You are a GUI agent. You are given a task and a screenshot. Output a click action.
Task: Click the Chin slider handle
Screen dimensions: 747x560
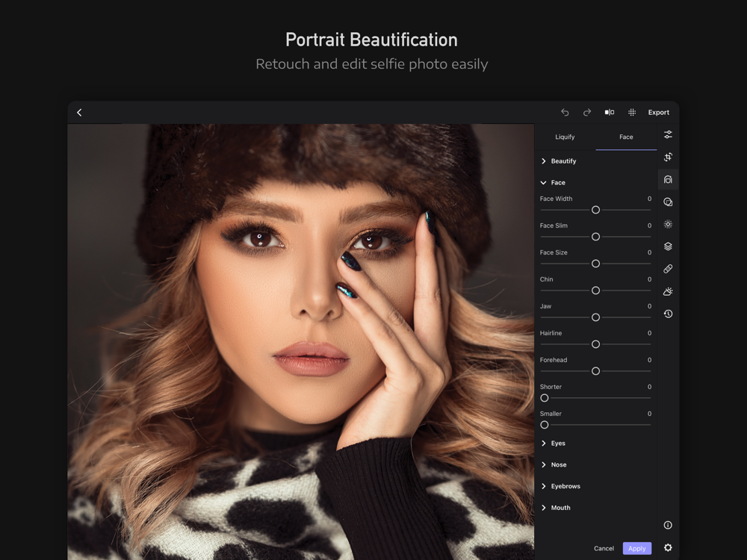tap(595, 290)
